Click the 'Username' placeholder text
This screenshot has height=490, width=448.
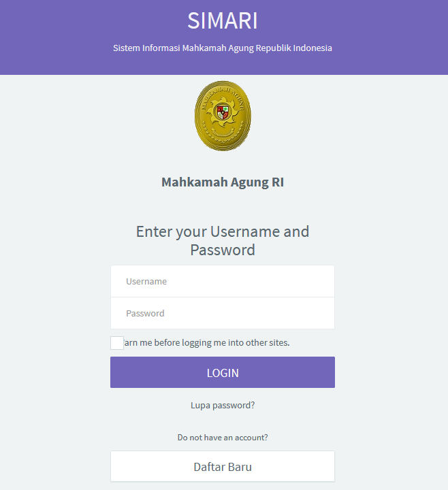point(146,281)
